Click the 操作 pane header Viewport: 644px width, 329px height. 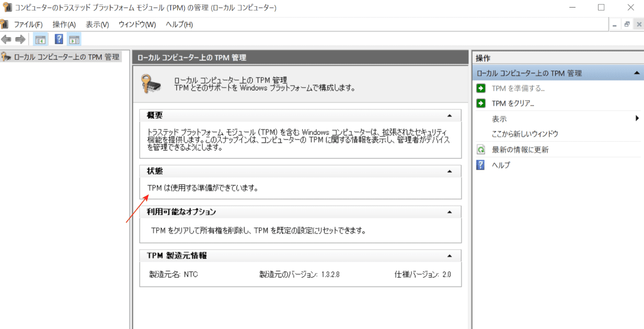pyautogui.click(x=557, y=58)
